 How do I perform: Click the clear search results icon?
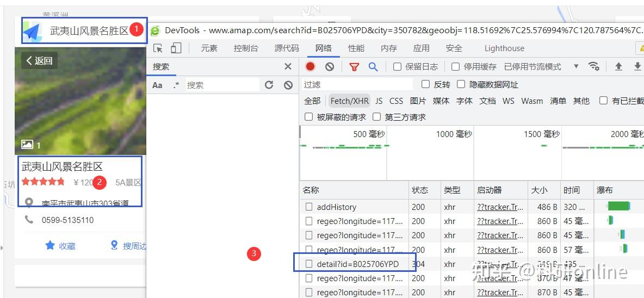coord(288,85)
